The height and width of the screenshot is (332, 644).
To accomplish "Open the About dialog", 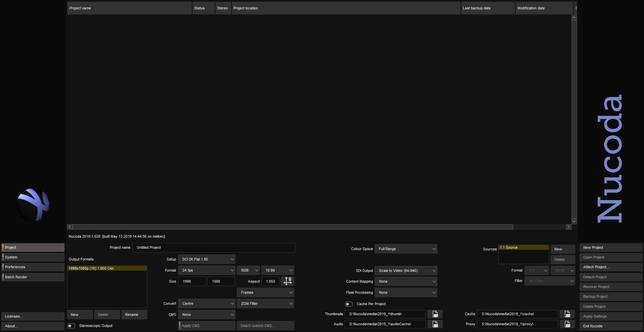I will 33,326.
